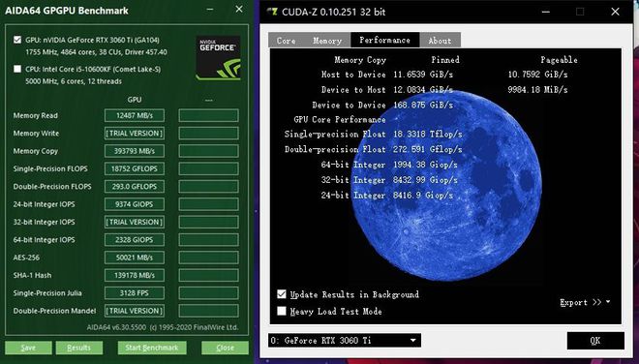Minimize the CUDA-Z window
639x364 pixels.
tap(546, 12)
